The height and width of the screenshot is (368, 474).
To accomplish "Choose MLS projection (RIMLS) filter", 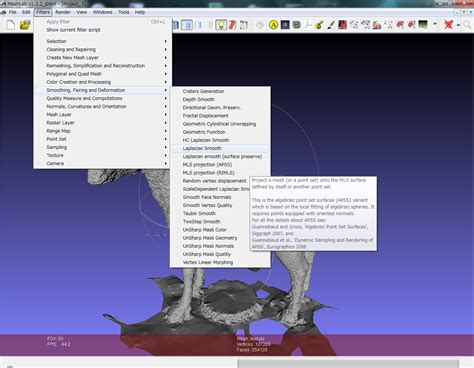I will click(x=220, y=173).
